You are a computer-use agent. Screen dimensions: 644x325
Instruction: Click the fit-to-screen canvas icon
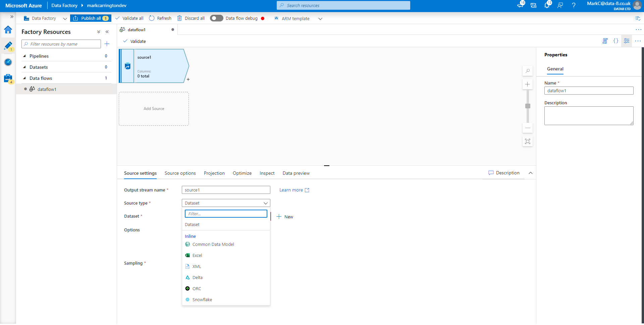(528, 141)
